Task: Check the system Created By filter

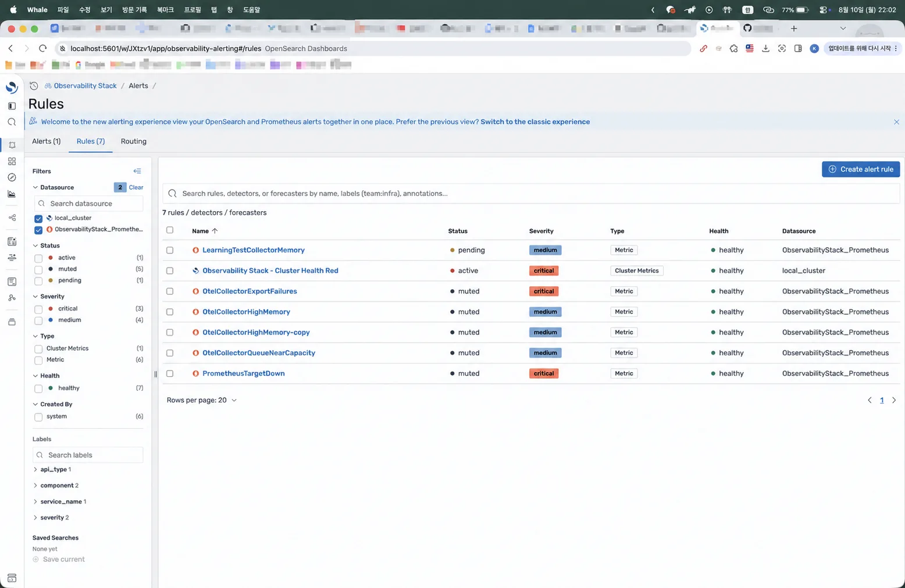Action: 38,417
